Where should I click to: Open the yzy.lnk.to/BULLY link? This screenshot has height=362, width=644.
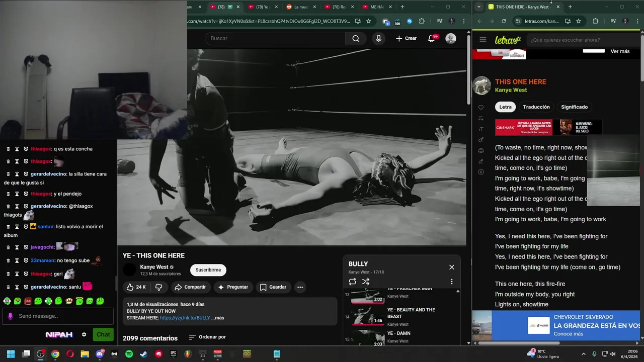tap(185, 318)
